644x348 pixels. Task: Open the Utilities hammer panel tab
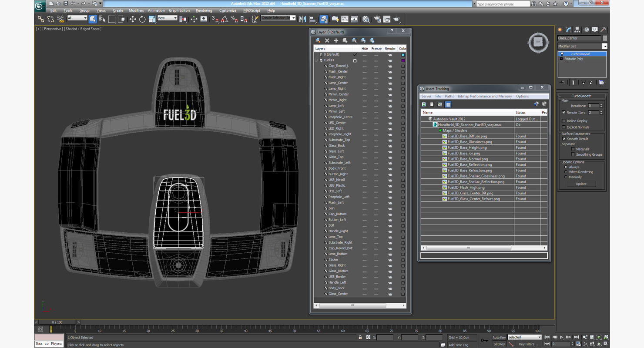[603, 30]
